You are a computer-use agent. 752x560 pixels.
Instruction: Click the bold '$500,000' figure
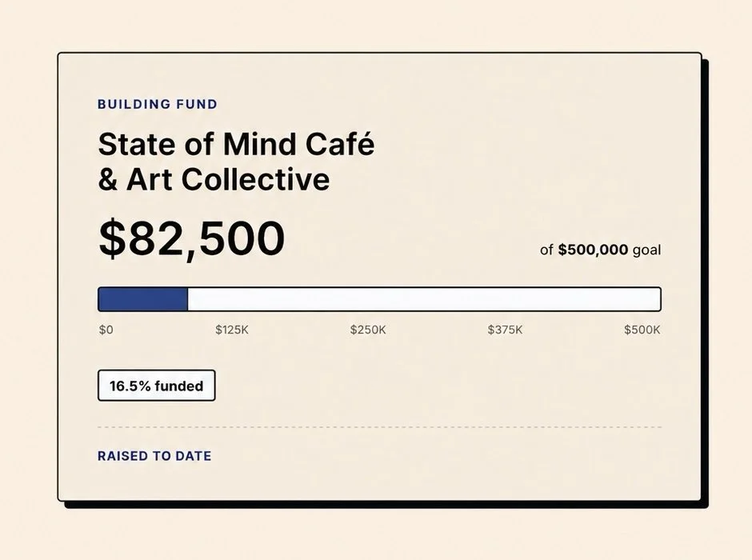(x=593, y=250)
